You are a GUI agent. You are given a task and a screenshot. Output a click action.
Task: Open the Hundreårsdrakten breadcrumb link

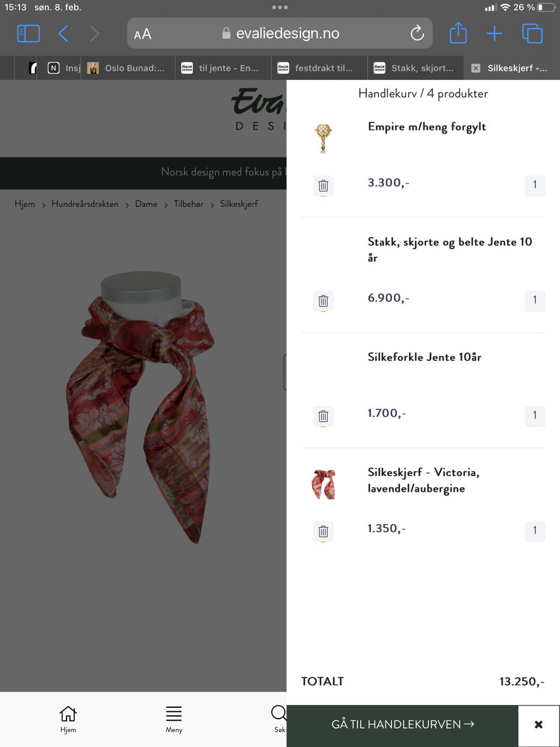click(x=85, y=204)
